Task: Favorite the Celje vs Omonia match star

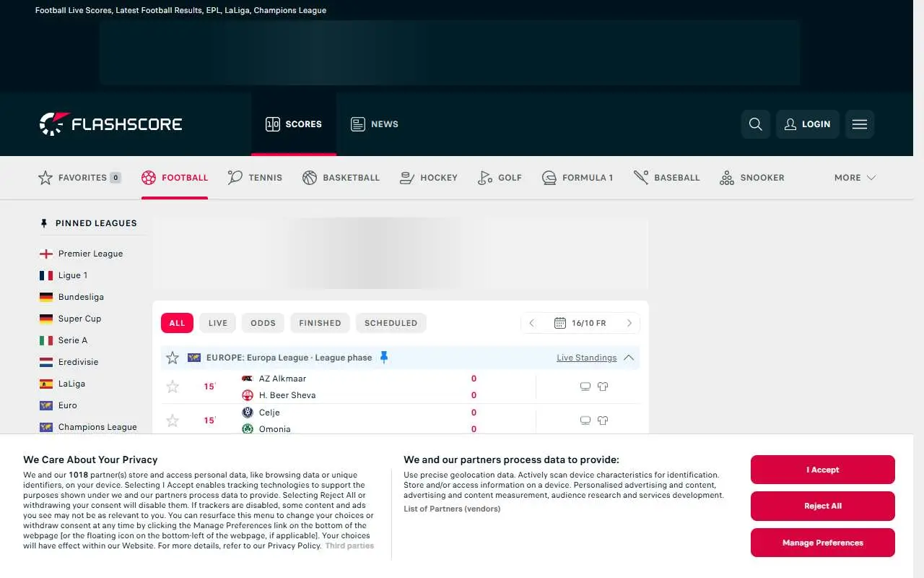Action: coord(173,420)
